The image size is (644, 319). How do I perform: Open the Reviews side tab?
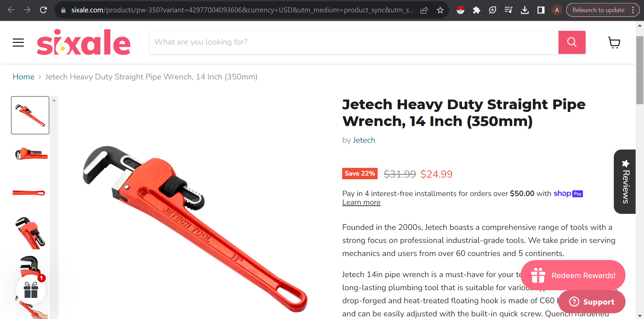tap(625, 182)
